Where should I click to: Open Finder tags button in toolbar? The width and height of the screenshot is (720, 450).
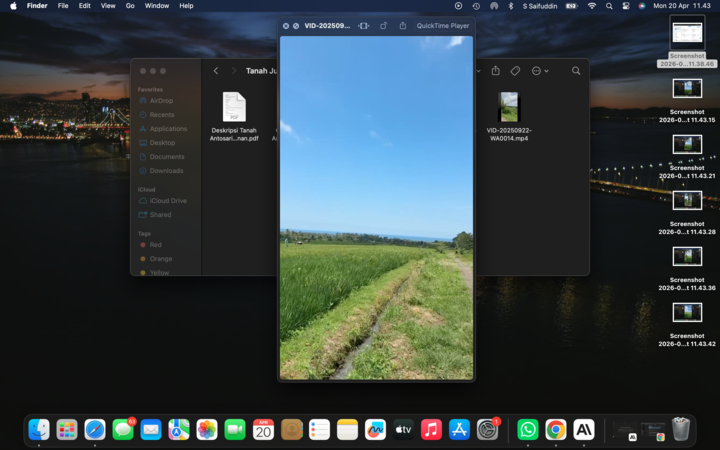pyautogui.click(x=515, y=71)
